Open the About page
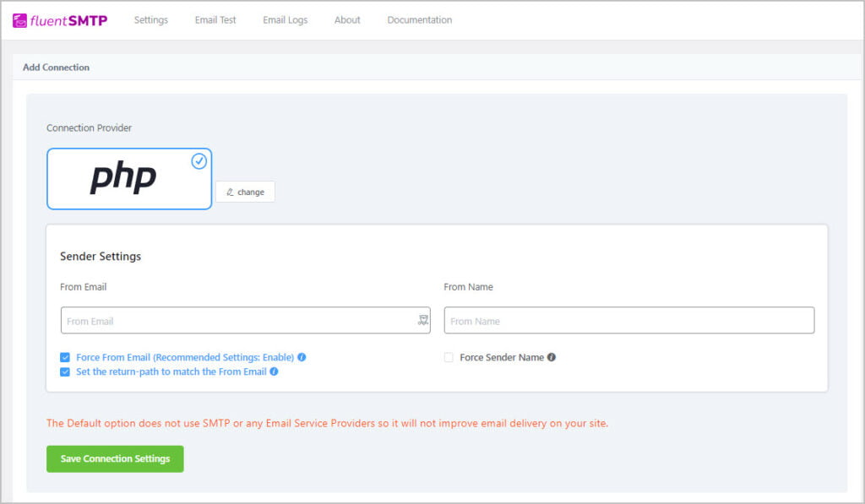This screenshot has height=504, width=865. [x=346, y=19]
